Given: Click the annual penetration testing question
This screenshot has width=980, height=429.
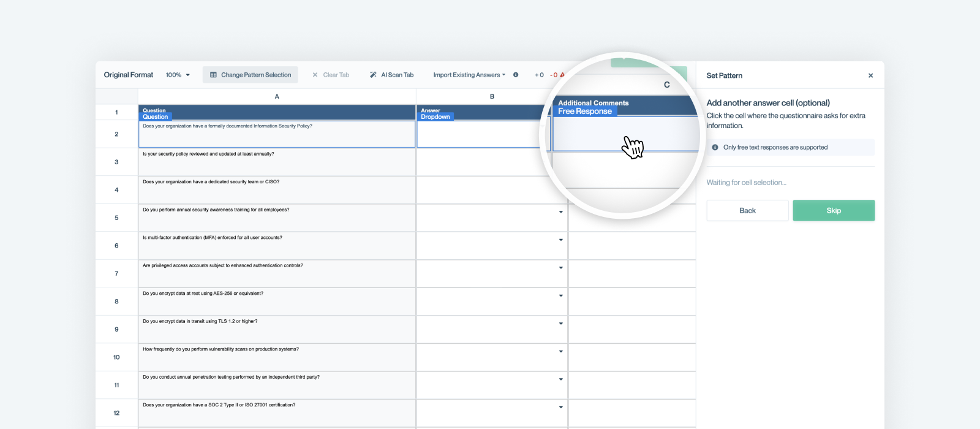Looking at the screenshot, I should [x=277, y=385].
